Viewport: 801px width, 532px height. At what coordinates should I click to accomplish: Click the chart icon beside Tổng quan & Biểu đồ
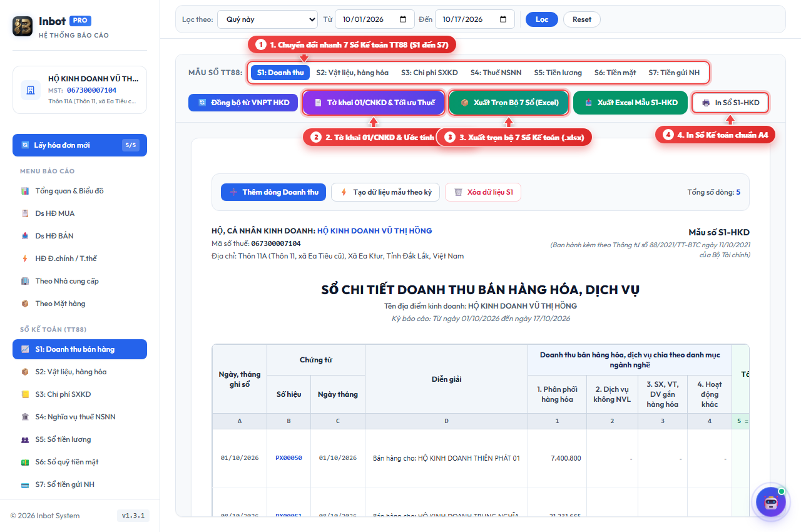point(25,191)
